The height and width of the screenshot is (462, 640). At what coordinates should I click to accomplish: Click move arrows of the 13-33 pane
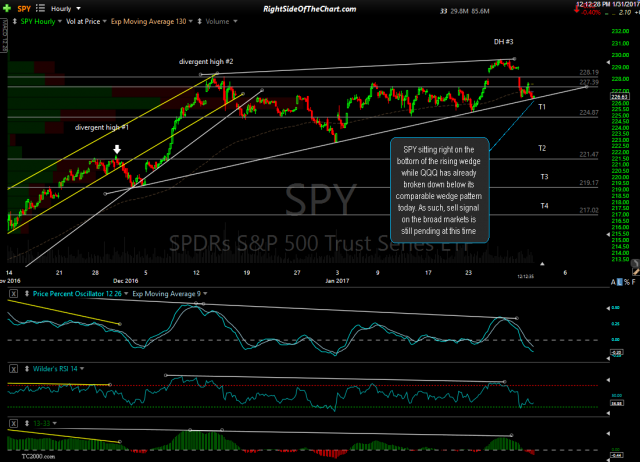[27, 424]
